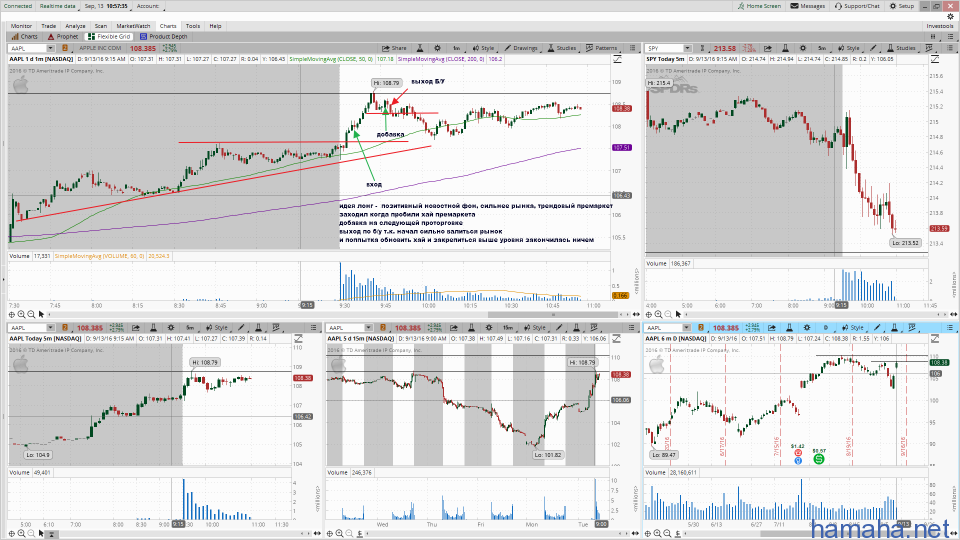Open the MarketWatch tab

[133, 26]
